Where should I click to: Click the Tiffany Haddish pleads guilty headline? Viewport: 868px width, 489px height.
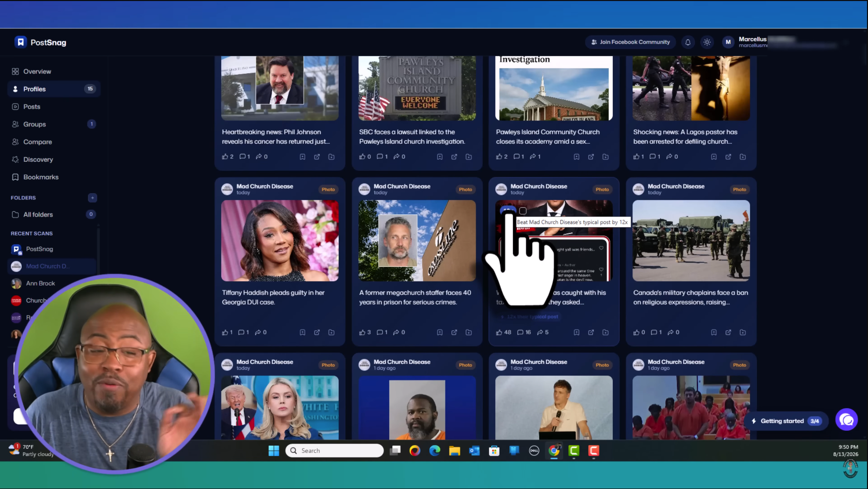coord(273,297)
